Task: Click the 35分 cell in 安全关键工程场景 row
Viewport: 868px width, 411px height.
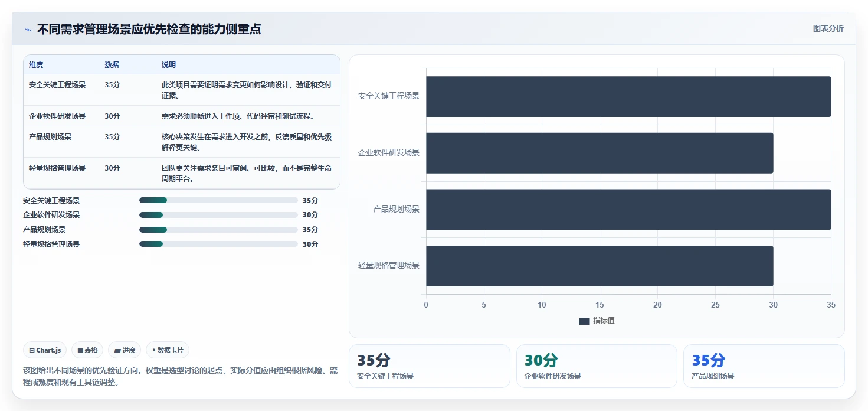Action: [x=113, y=85]
